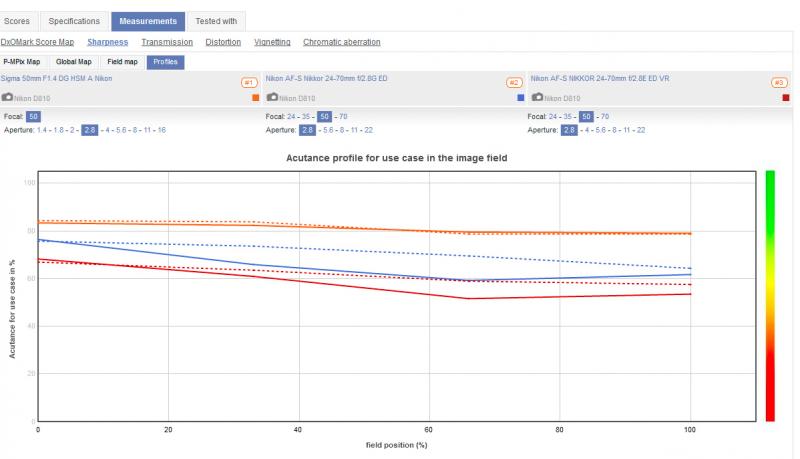The height and width of the screenshot is (459, 800).
Task: Select aperture 4 for the f/2.8E VR lens
Action: click(x=587, y=130)
